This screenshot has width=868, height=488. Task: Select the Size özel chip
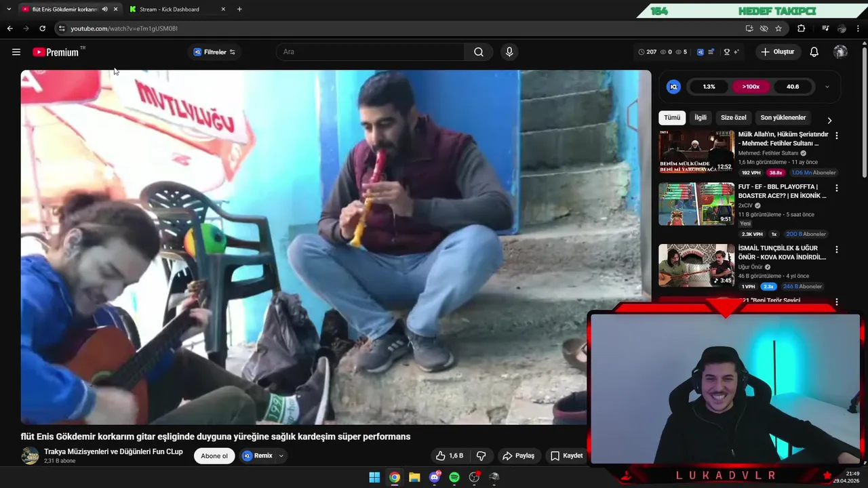click(x=733, y=118)
